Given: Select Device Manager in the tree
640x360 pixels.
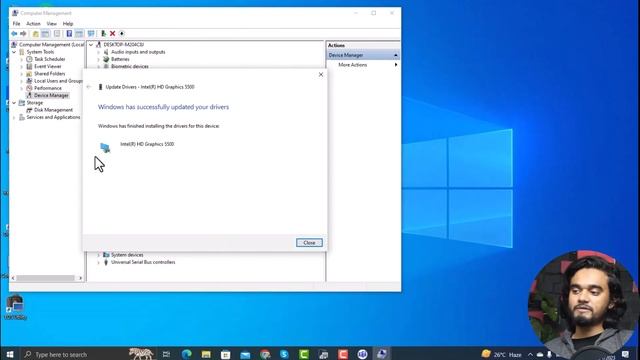Looking at the screenshot, I should tap(51, 96).
